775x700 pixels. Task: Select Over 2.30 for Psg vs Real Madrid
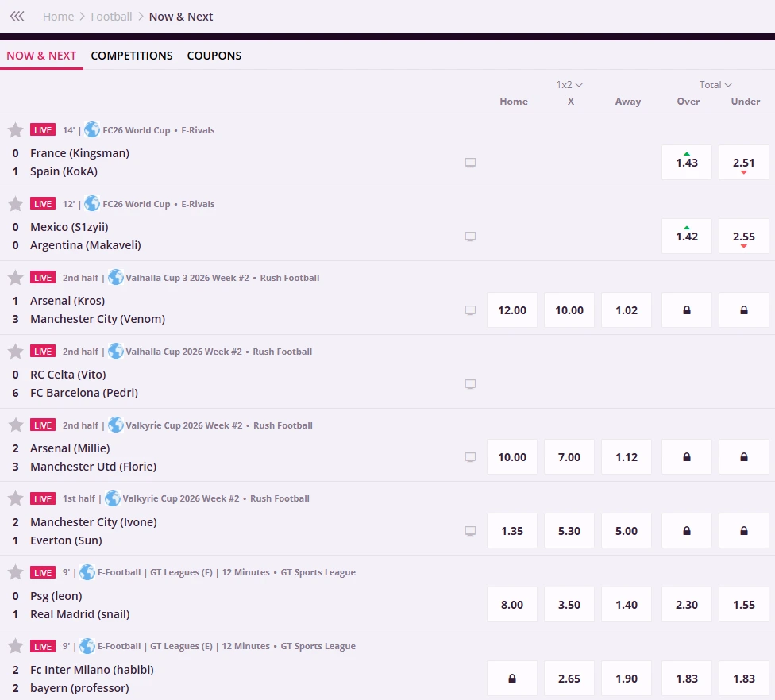point(687,605)
